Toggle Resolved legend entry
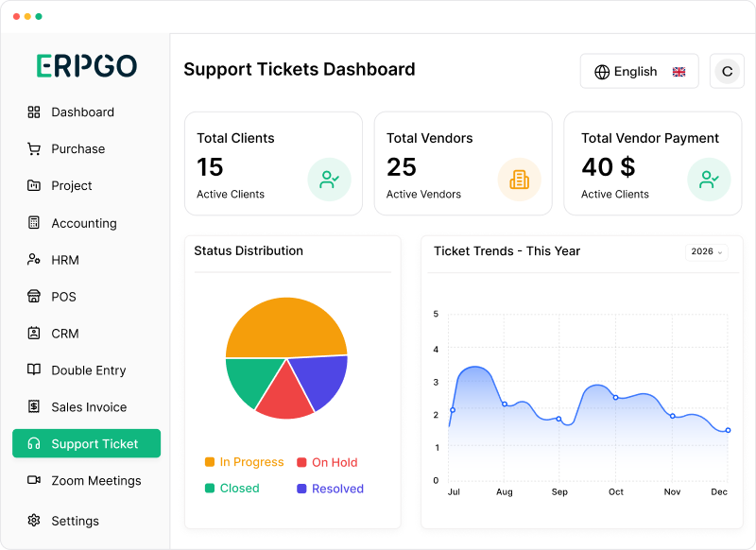The width and height of the screenshot is (756, 550). pos(330,489)
